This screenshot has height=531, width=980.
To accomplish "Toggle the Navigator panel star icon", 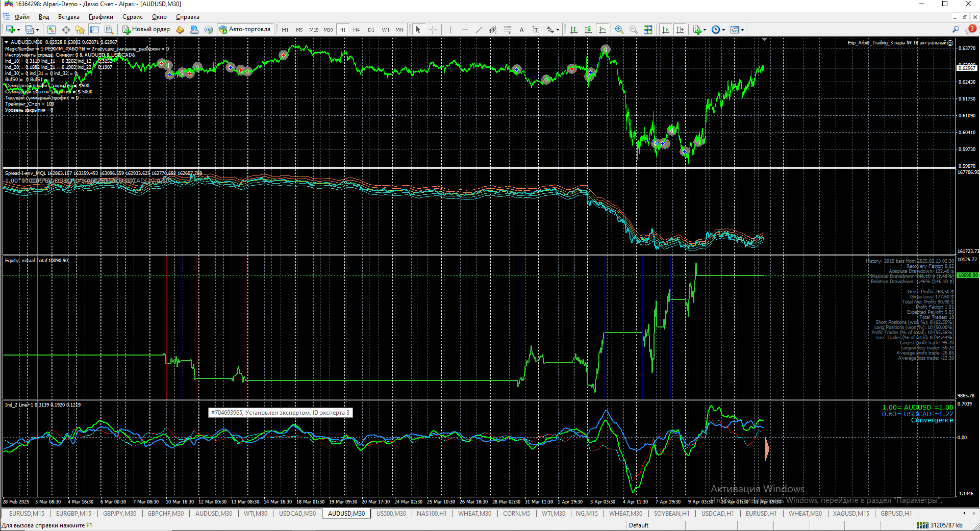I will 80,30.
